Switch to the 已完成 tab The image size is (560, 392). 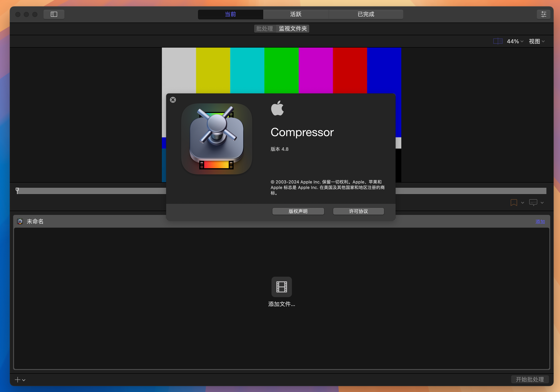[366, 14]
